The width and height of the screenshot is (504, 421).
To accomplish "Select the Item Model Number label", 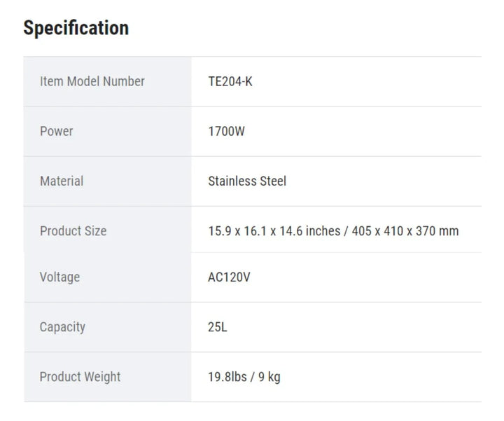I will tap(92, 81).
